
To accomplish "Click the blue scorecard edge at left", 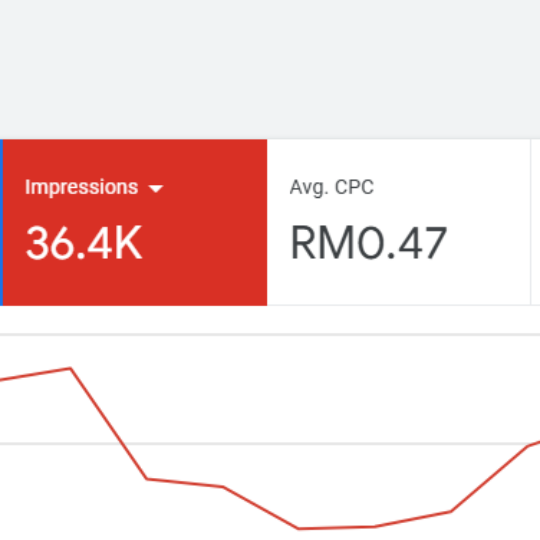I will point(1,222).
